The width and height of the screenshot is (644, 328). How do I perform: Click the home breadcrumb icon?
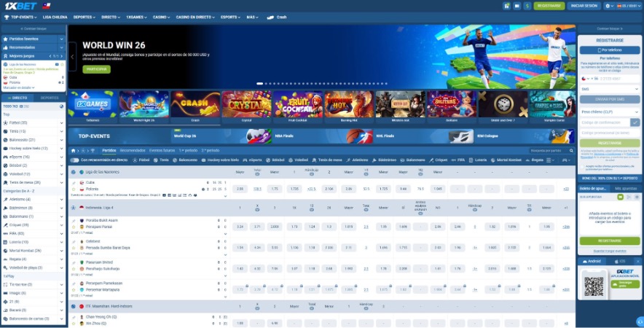(73, 150)
